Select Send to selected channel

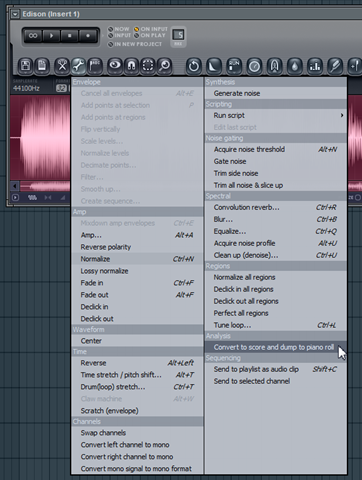tap(276, 381)
